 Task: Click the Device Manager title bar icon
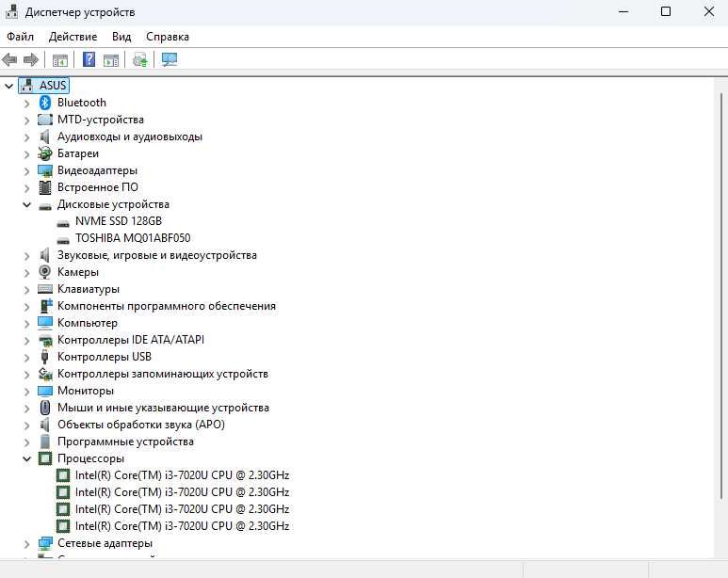11,11
